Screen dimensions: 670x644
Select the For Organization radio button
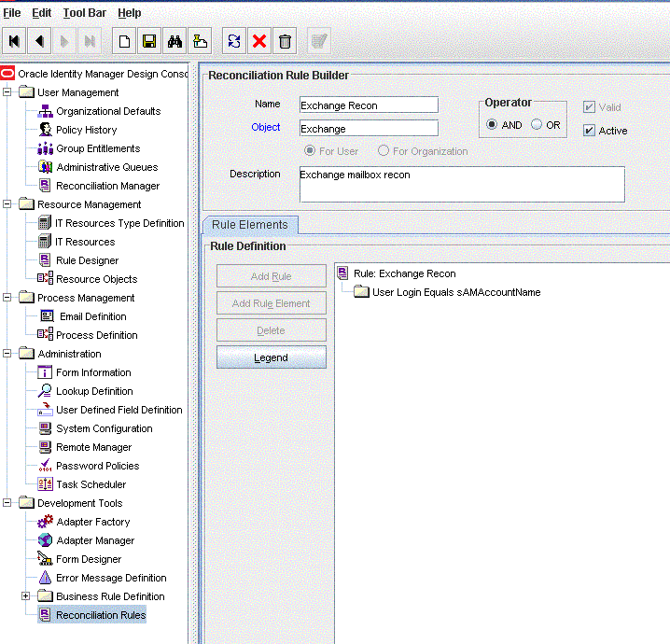(384, 150)
